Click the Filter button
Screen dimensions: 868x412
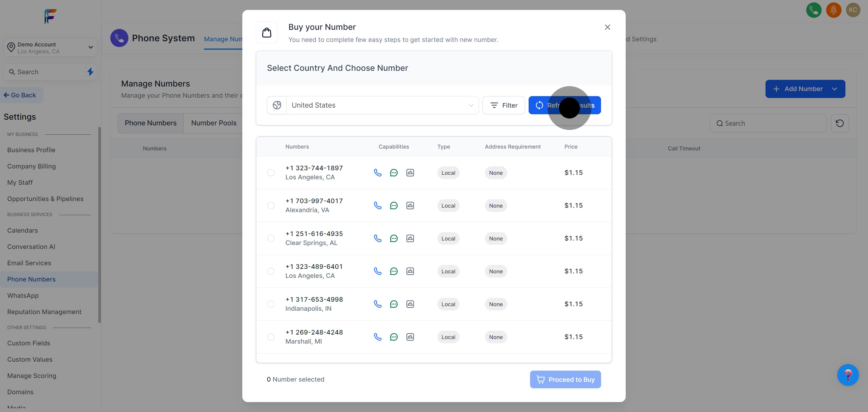coord(503,105)
